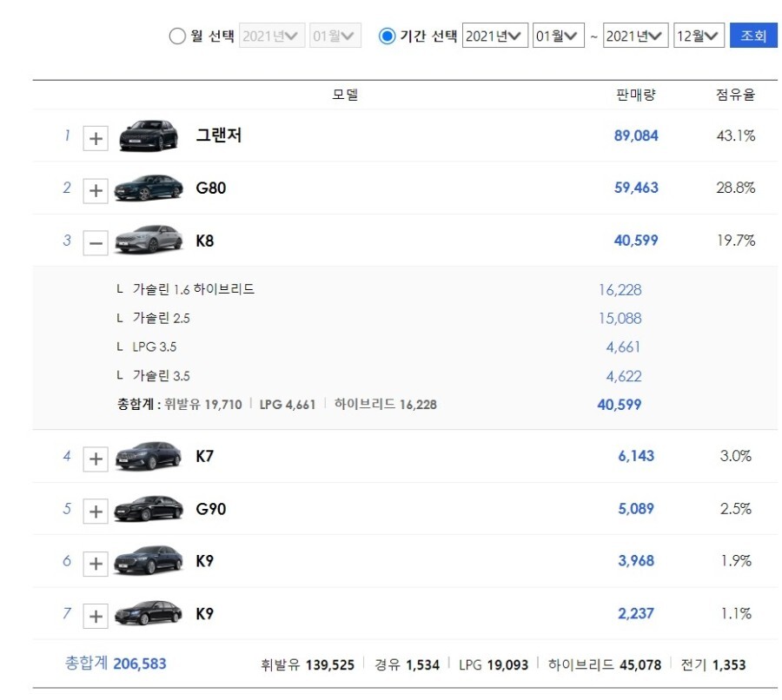Screen dimensions: 782x700
Task: Open the G80 model name link
Action: [211, 188]
